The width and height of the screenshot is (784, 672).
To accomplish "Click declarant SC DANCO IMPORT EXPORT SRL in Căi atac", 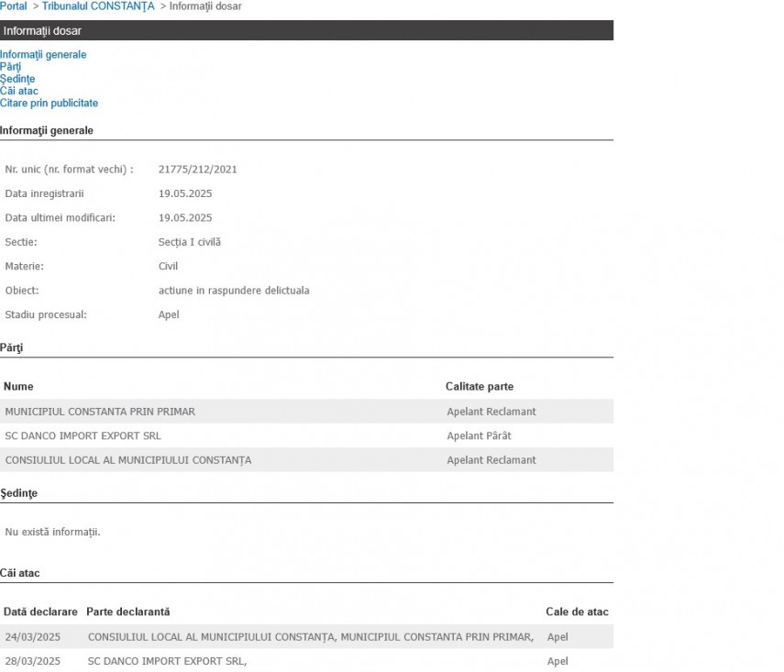I will coord(168,661).
